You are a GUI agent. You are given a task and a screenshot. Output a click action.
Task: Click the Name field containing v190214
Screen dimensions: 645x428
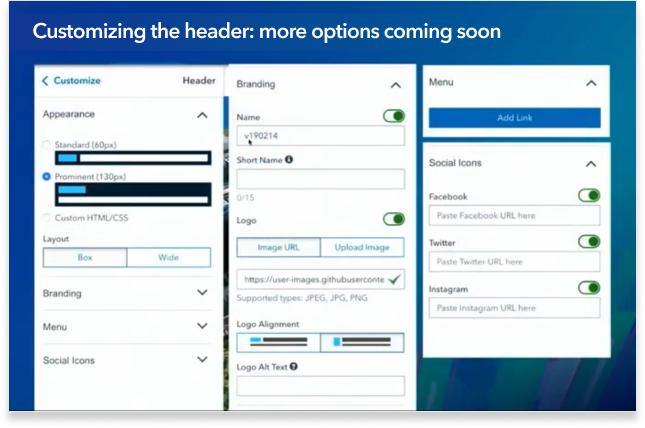[x=320, y=135]
